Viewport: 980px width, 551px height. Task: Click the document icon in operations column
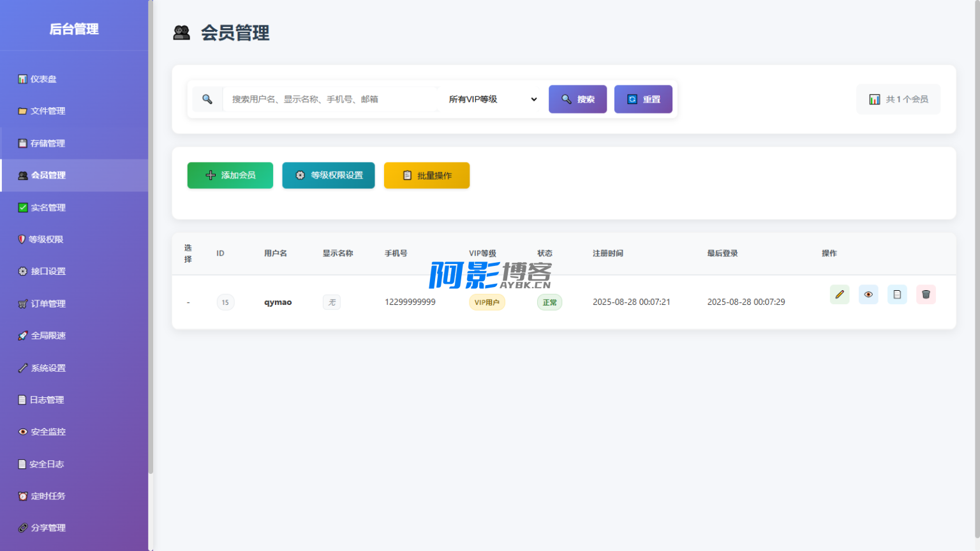tap(896, 295)
